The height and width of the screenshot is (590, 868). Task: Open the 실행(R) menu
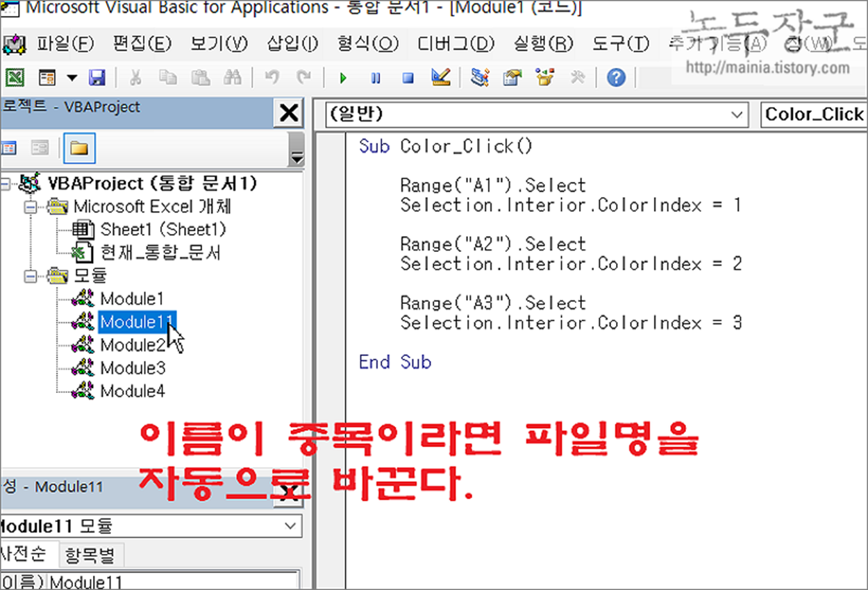(x=544, y=44)
